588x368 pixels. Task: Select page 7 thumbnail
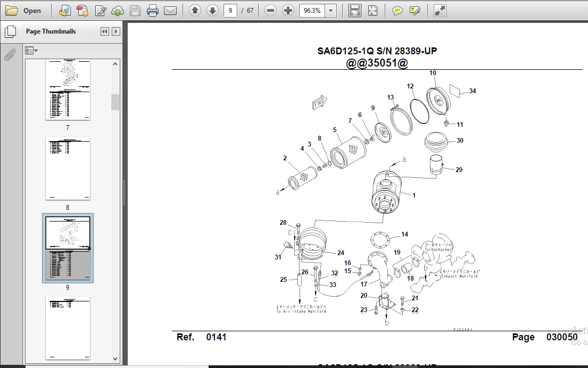68,89
